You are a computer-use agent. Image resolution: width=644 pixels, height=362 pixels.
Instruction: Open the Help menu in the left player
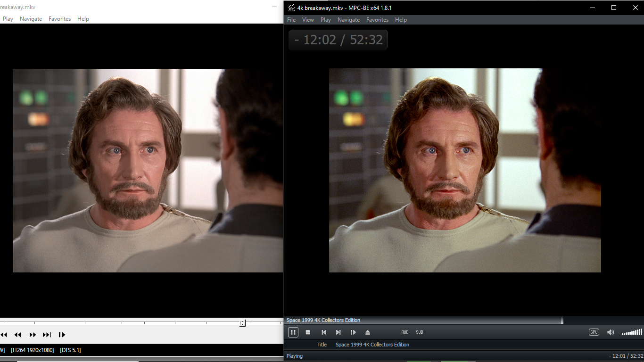tap(83, 19)
